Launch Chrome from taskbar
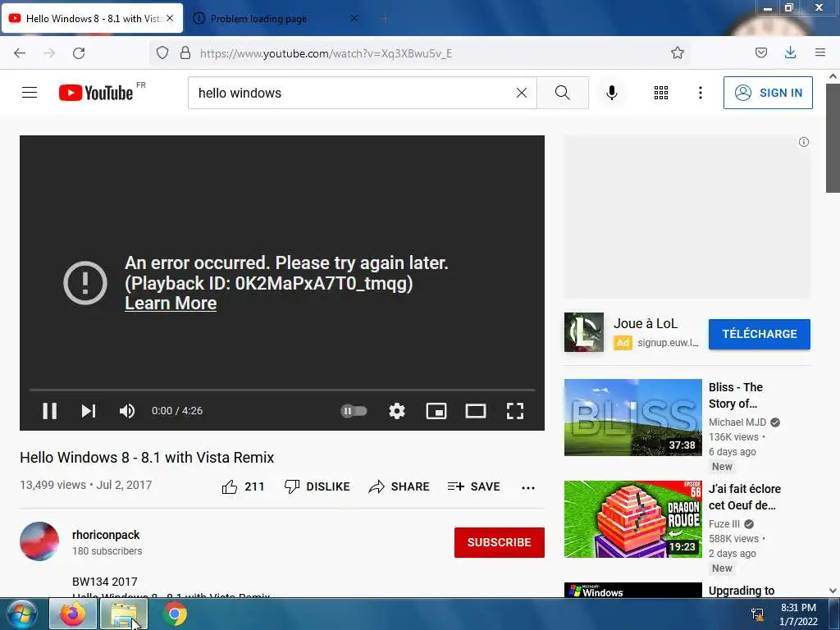 click(x=175, y=614)
